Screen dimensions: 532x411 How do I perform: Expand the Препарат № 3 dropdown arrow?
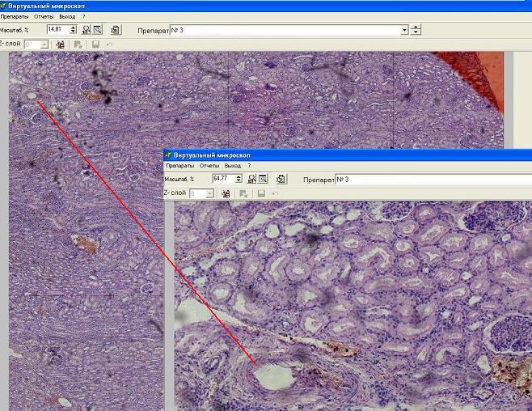[404, 30]
